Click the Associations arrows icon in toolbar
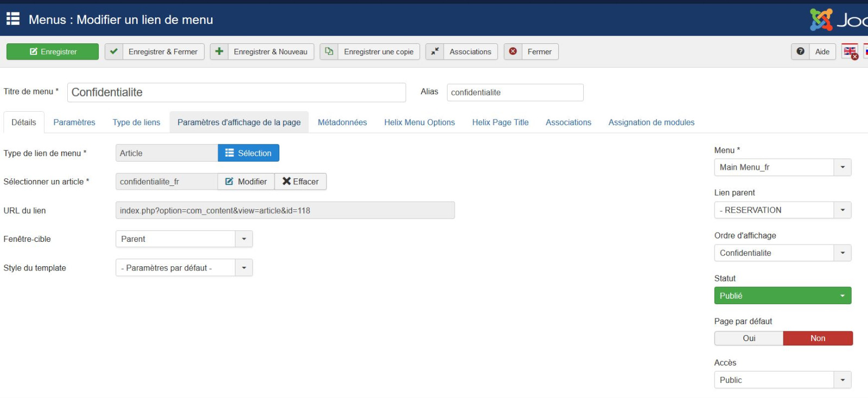Viewport: 868px width, 398px height. pos(435,52)
